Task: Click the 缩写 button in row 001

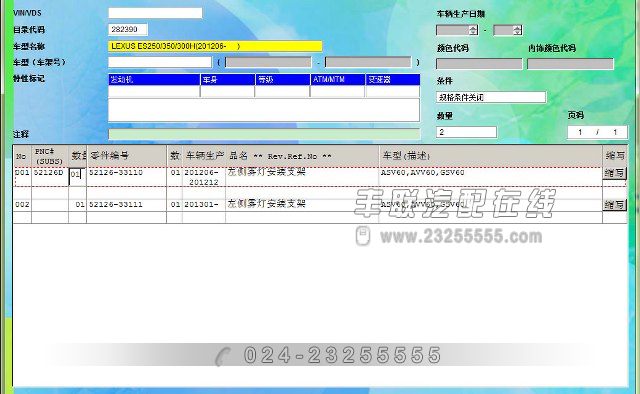Action: [614, 173]
